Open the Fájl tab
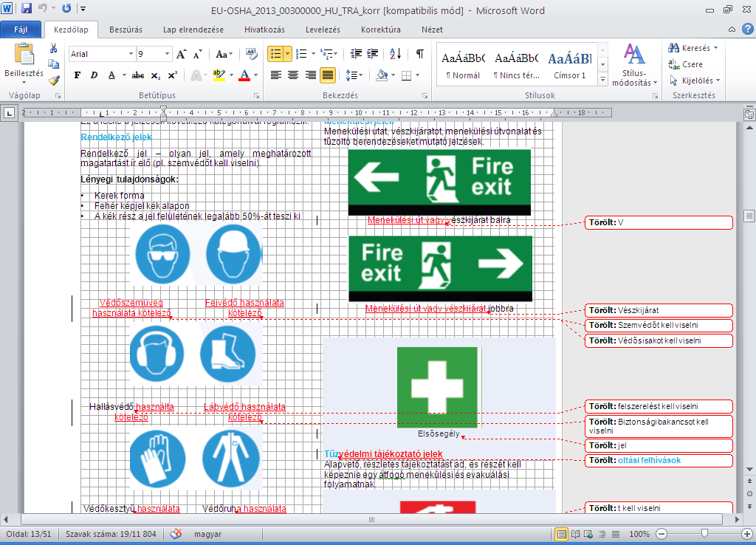756x545 pixels. pyautogui.click(x=21, y=30)
